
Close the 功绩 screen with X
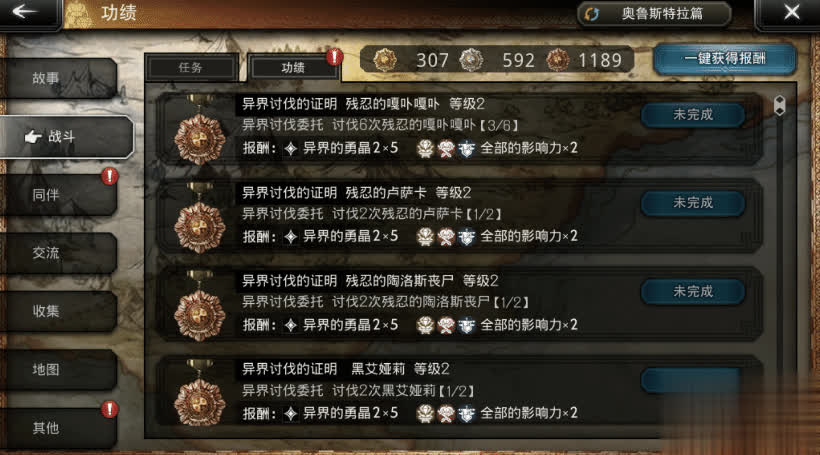791,13
